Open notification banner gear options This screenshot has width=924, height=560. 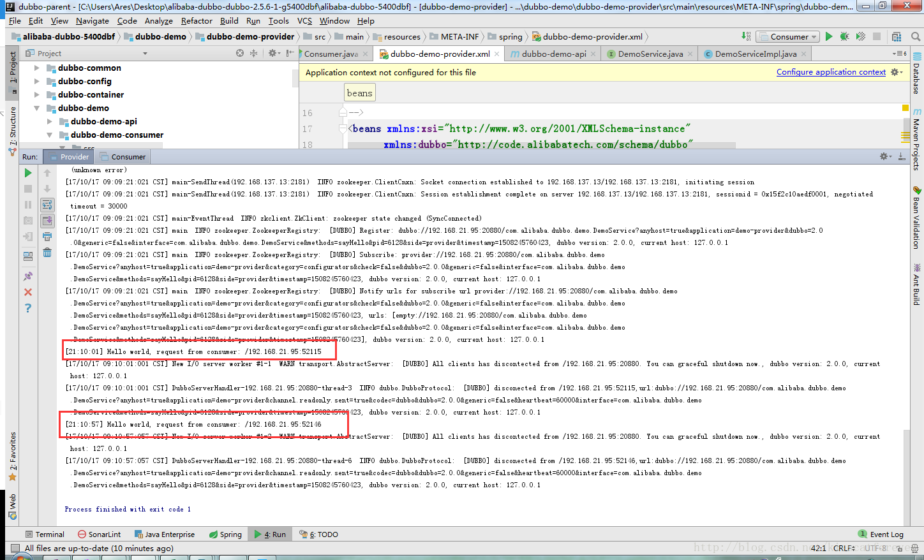897,72
